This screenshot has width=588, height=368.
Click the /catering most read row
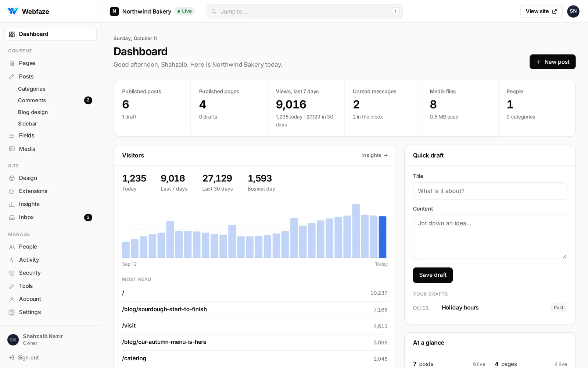255,358
